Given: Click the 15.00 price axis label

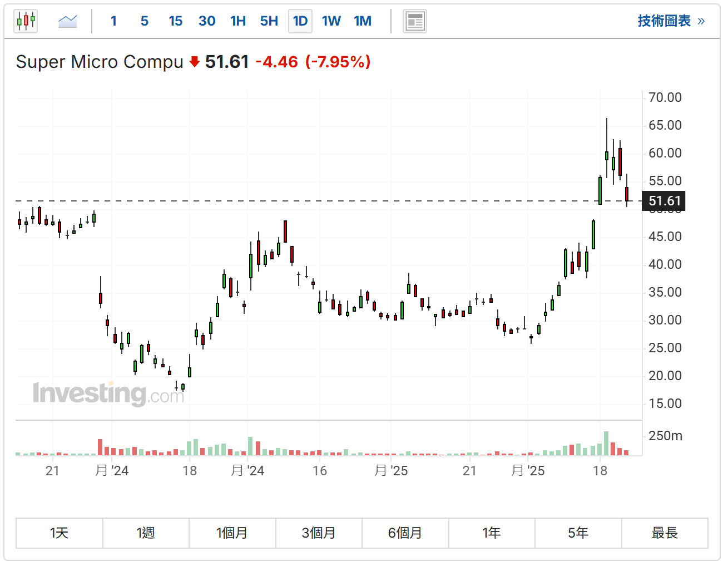Looking at the screenshot, I should click(x=665, y=403).
